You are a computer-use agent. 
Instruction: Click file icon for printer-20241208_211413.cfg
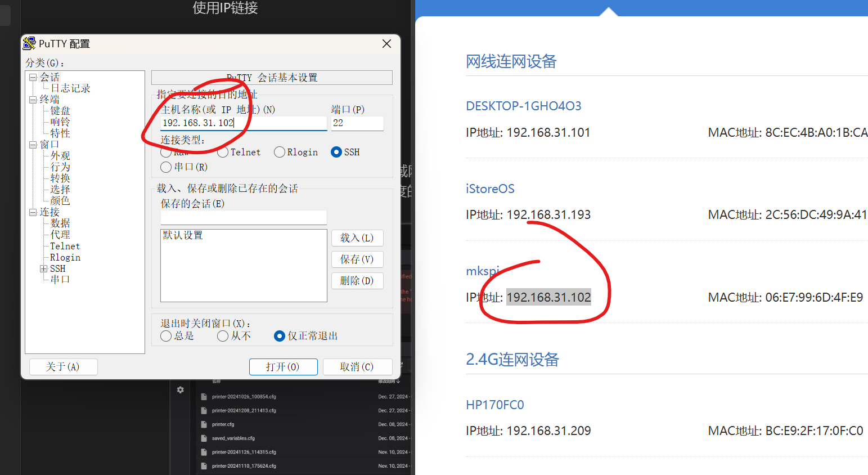pyautogui.click(x=204, y=411)
